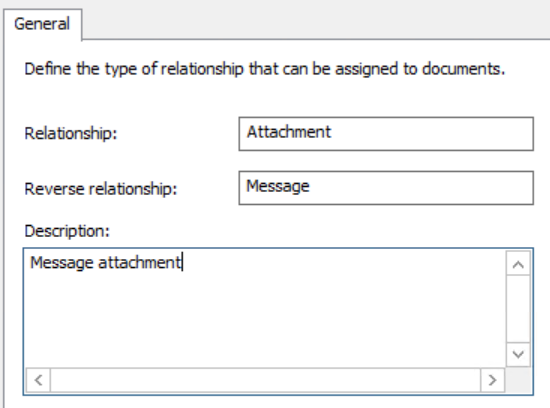
Task: Click the "Description:" label
Action: coord(67,231)
